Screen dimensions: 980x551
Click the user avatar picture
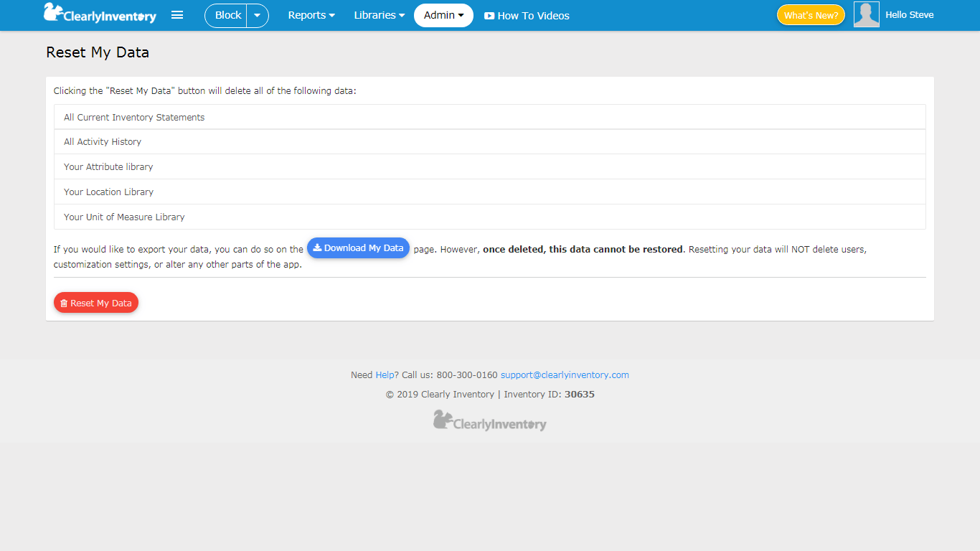[x=866, y=15]
